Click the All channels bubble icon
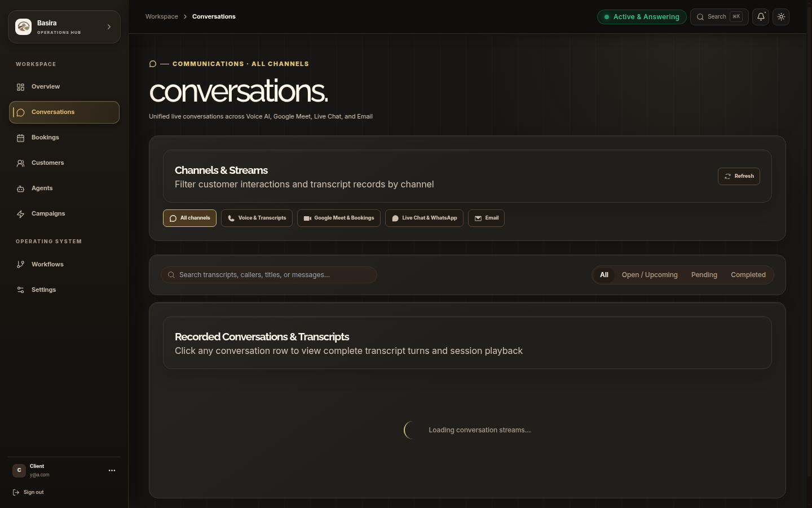 [173, 218]
